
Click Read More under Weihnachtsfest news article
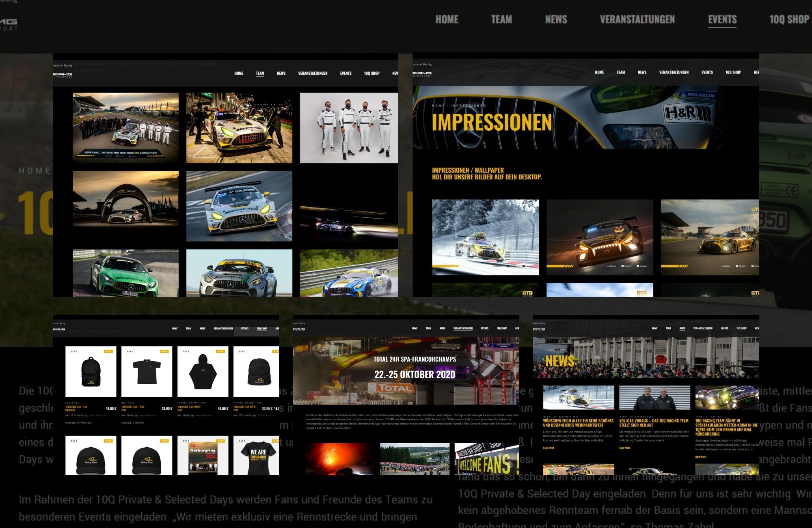pyautogui.click(x=548, y=448)
